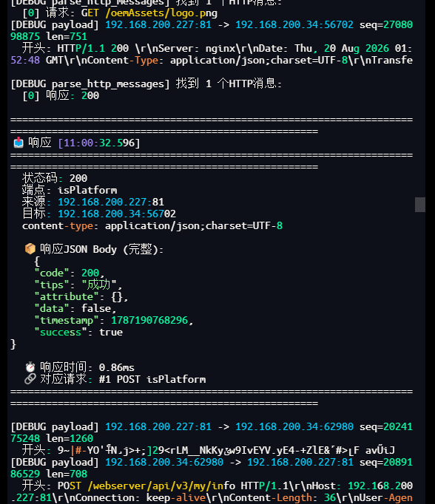Click the opening brace of the JSON body
Viewport: 435px width, 504px height.
[x=37, y=262]
